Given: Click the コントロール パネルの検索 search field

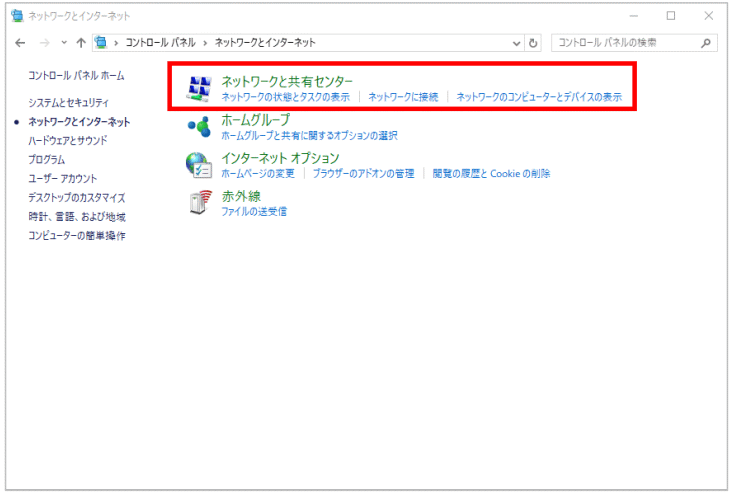Looking at the screenshot, I should [625, 43].
